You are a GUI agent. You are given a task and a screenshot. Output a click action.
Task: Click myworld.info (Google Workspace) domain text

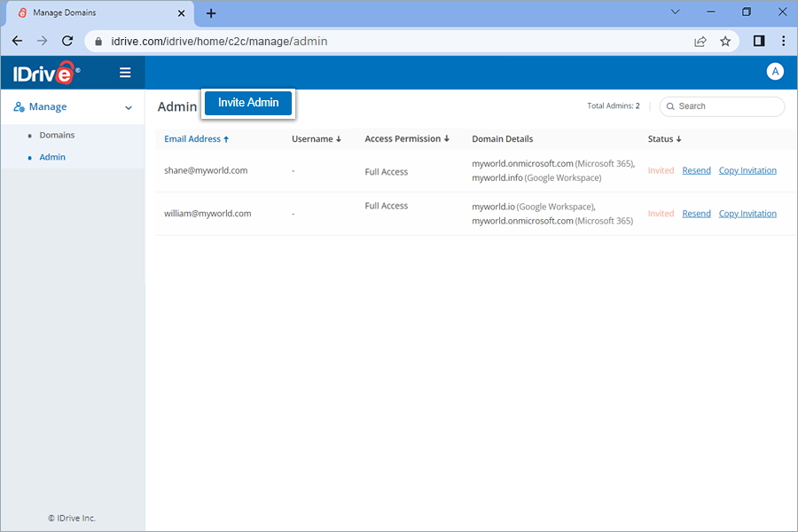pyautogui.click(x=536, y=177)
